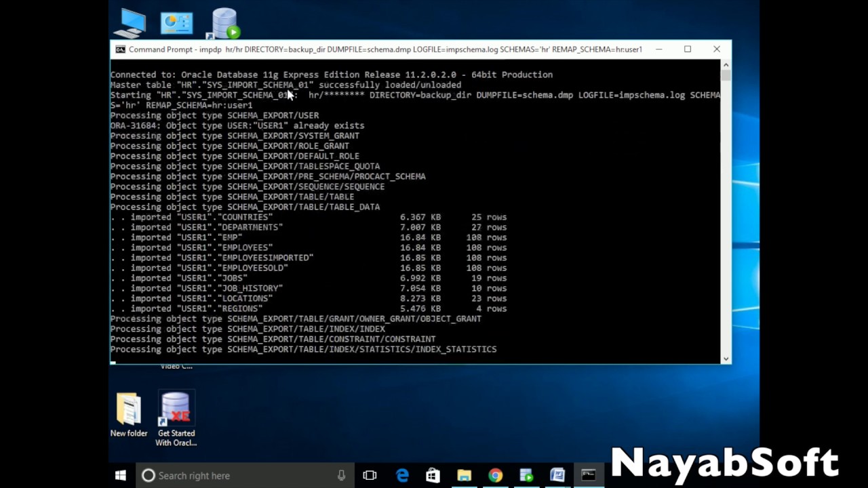Click the 'SCHEMA_EXPORT/TABLESPACE_QUOTA' processing line
The height and width of the screenshot is (488, 868).
click(245, 166)
